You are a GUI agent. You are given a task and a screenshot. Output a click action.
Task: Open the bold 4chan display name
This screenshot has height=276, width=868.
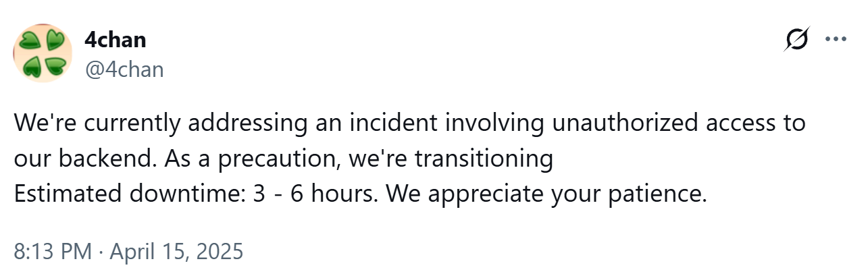pyautogui.click(x=115, y=40)
